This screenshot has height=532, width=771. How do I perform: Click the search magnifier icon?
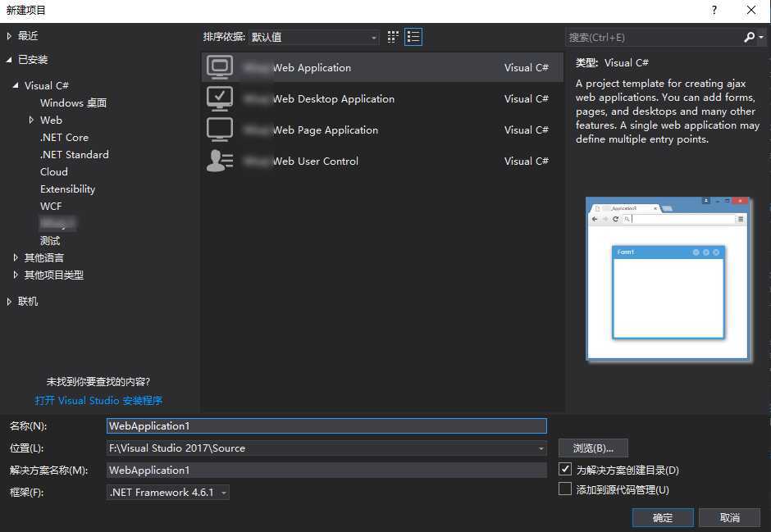click(749, 38)
